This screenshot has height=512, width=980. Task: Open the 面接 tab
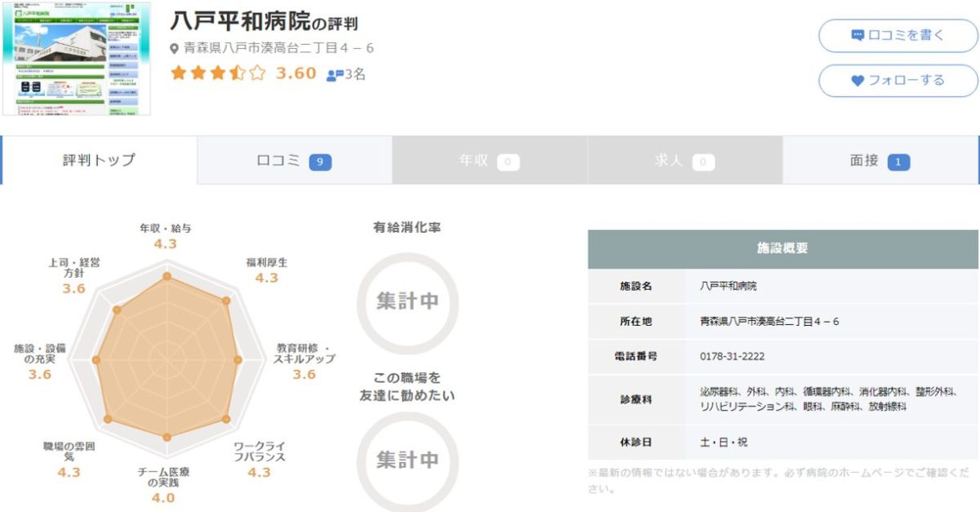click(x=878, y=160)
